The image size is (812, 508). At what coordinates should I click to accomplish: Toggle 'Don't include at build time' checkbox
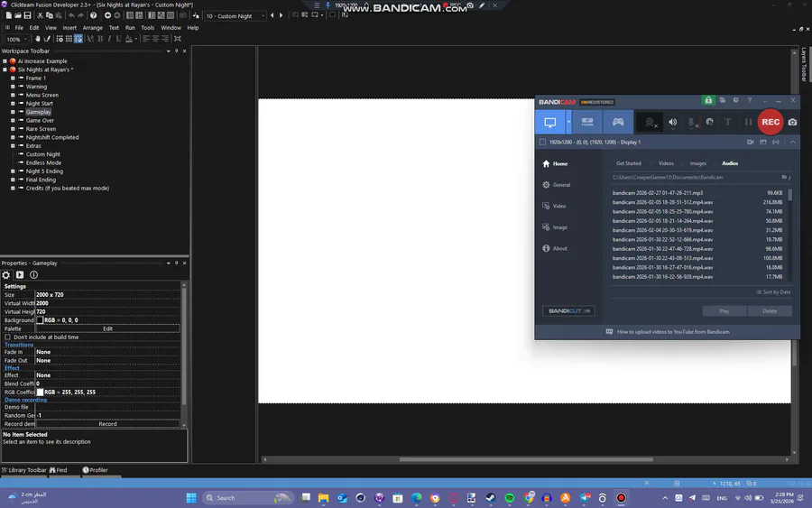pos(8,337)
